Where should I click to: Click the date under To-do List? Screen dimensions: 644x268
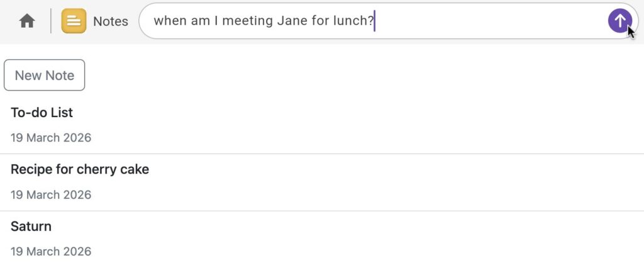coord(51,138)
